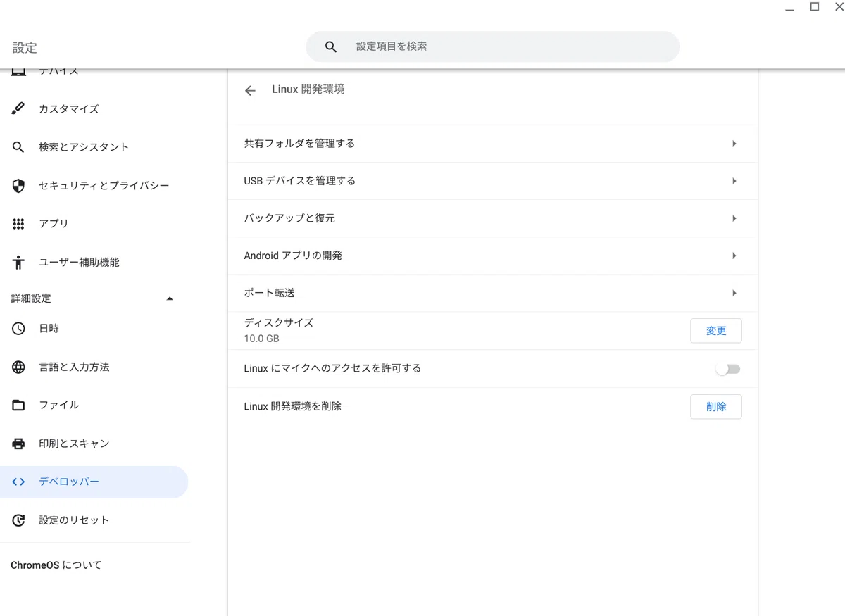This screenshot has width=845, height=616.
Task: Click the globe icon for 言語と入力方法
Action: pos(18,367)
